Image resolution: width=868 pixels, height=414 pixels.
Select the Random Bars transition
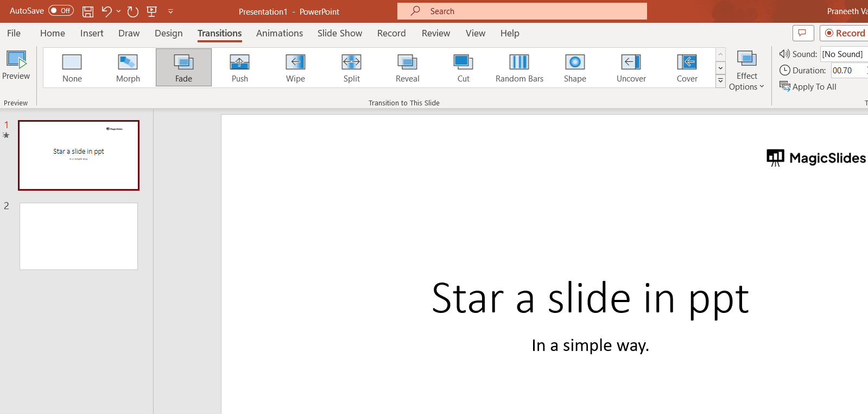[519, 68]
